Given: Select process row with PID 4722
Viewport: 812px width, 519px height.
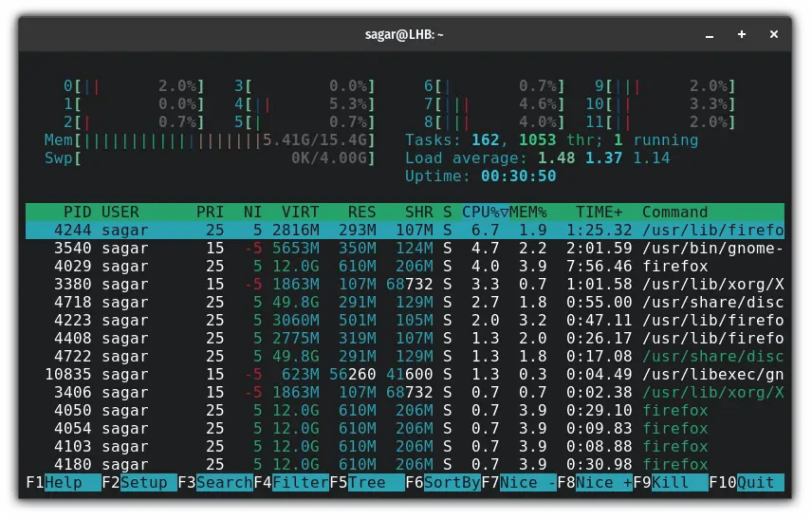Looking at the screenshot, I should point(405,357).
